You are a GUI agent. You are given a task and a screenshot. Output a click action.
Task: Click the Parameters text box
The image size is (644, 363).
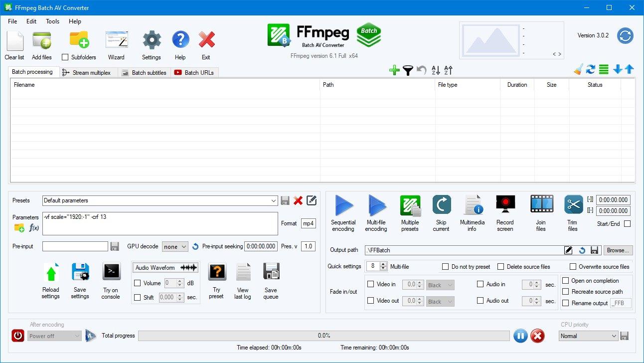160,223
